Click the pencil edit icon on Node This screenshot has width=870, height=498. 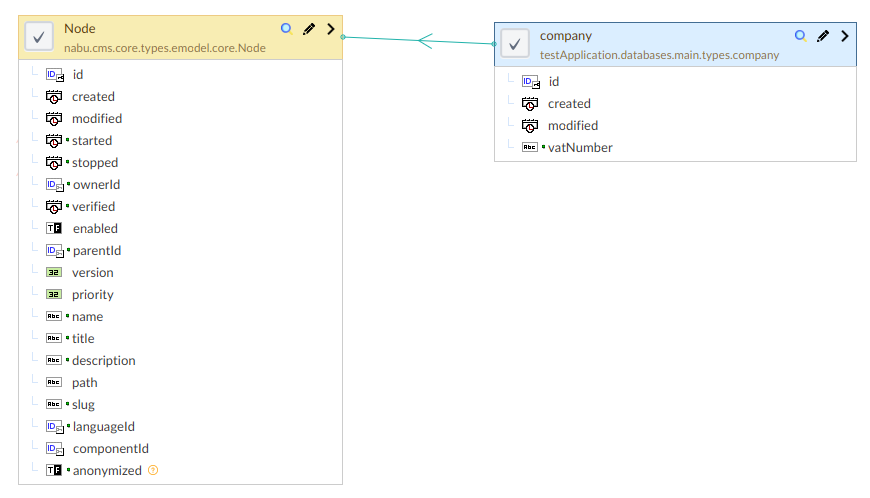click(x=309, y=29)
